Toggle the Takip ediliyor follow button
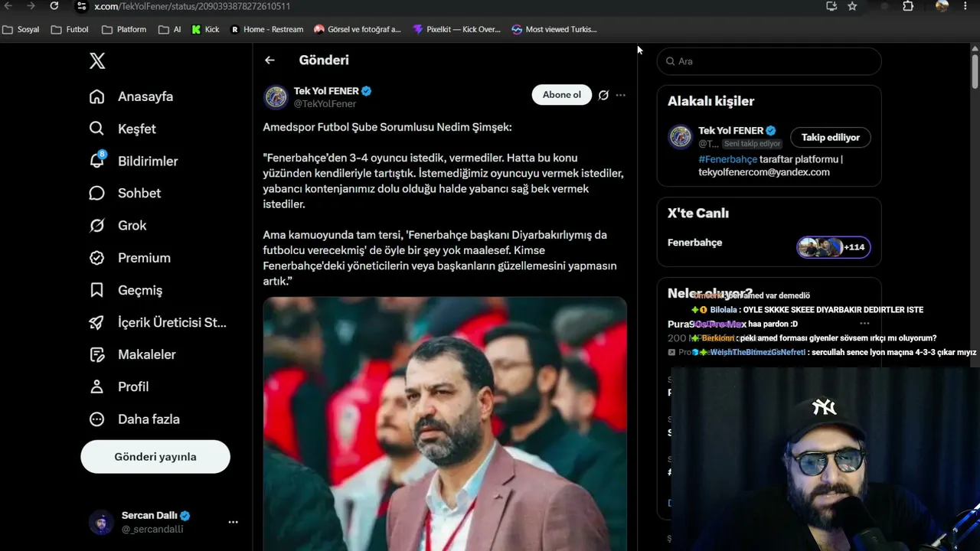This screenshot has height=551, width=980. click(x=831, y=138)
